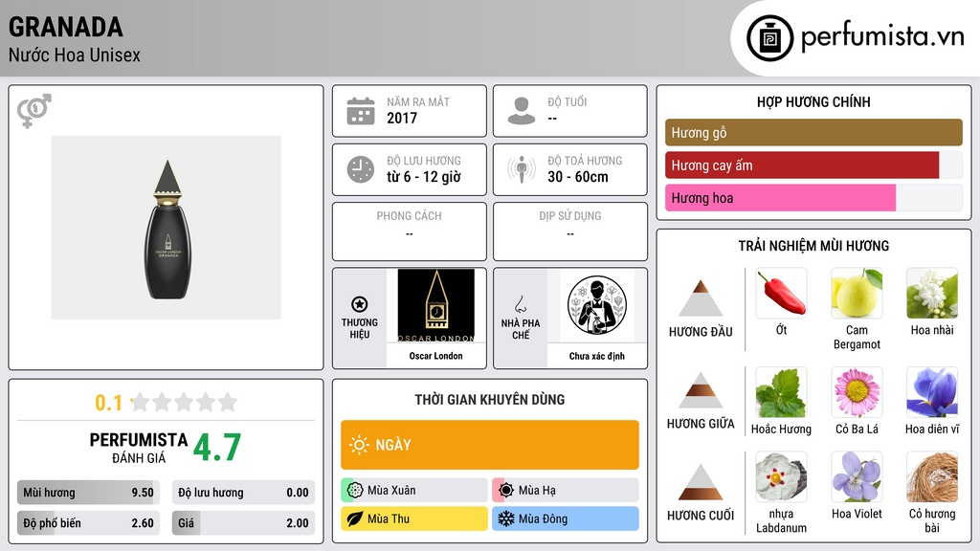Click the Hương cay ấm accord bar

[x=813, y=165]
